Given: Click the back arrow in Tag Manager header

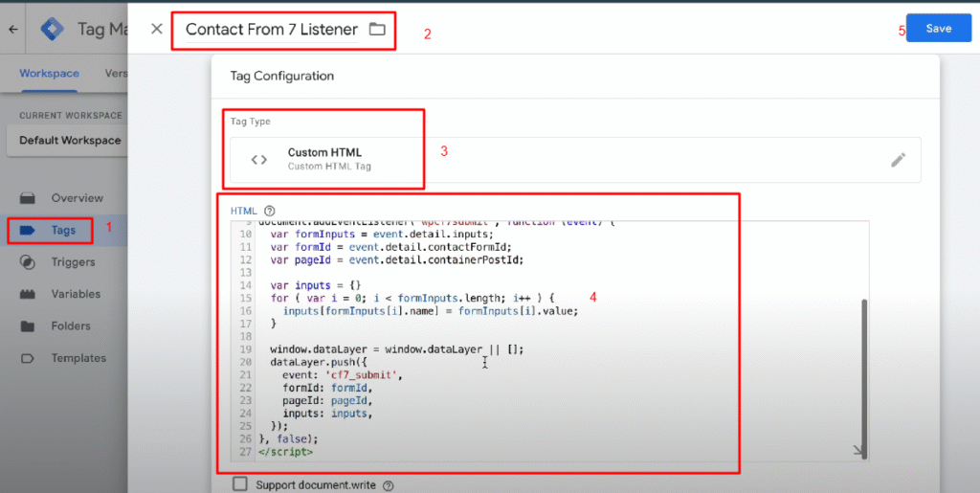Looking at the screenshot, I should [x=13, y=30].
